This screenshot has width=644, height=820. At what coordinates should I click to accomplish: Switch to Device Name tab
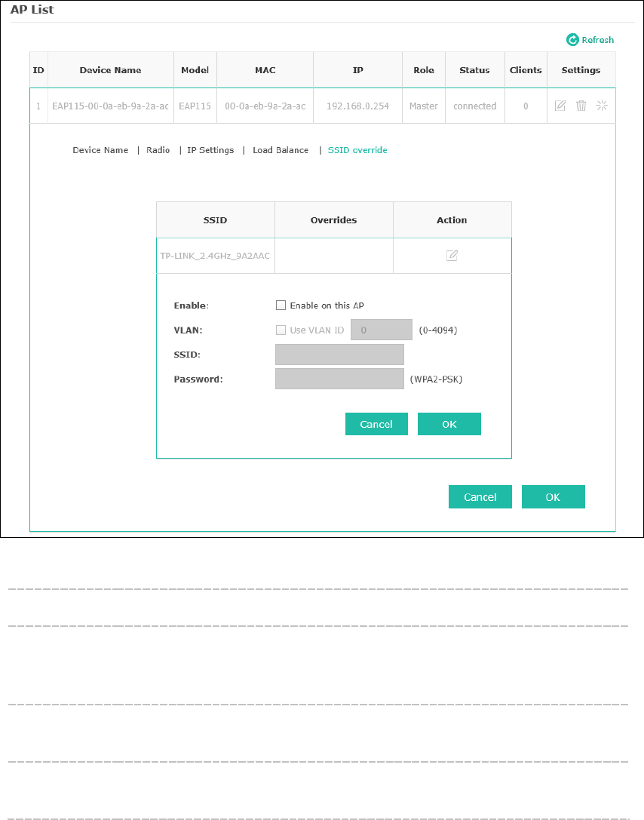pos(100,150)
